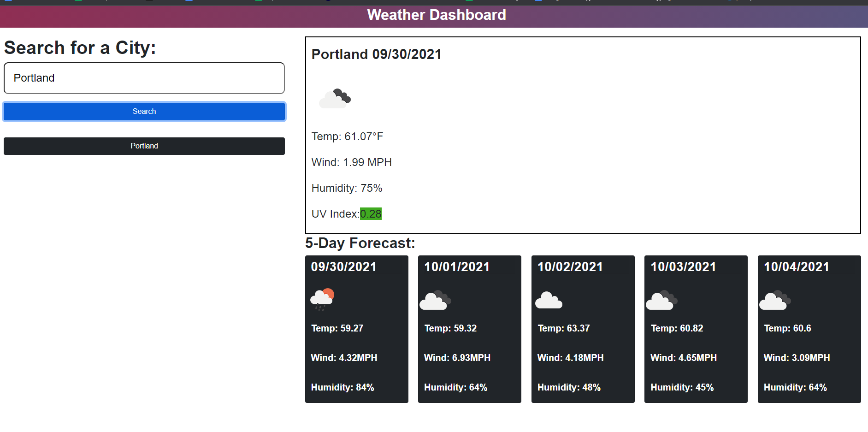Click the 09/30/2021 date on the first forecast card
The image size is (868, 432).
pos(343,266)
